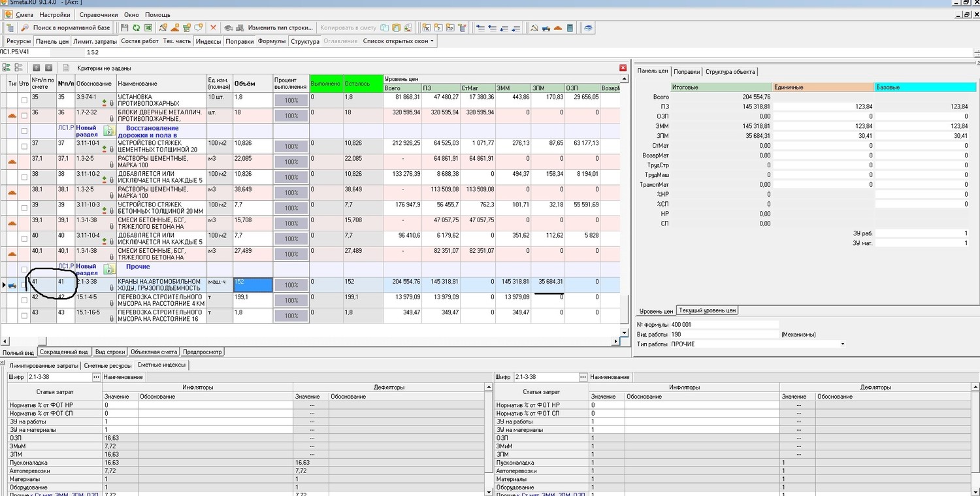
Task: Click 'Изменить тип строки...' button
Action: click(280, 28)
